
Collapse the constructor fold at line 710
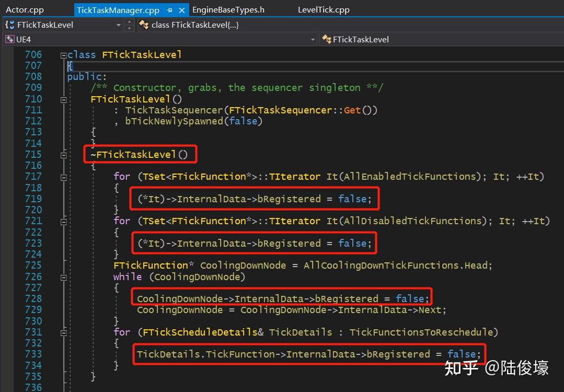pyautogui.click(x=63, y=99)
